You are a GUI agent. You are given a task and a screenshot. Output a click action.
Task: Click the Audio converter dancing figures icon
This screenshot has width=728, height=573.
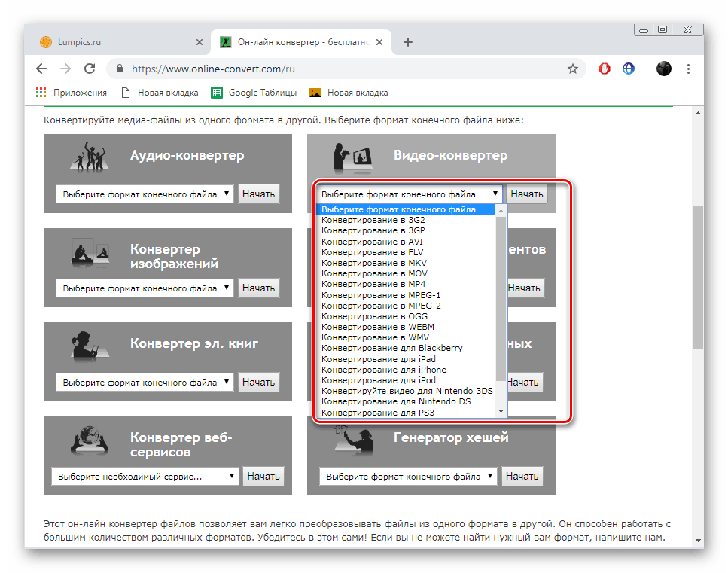point(90,154)
